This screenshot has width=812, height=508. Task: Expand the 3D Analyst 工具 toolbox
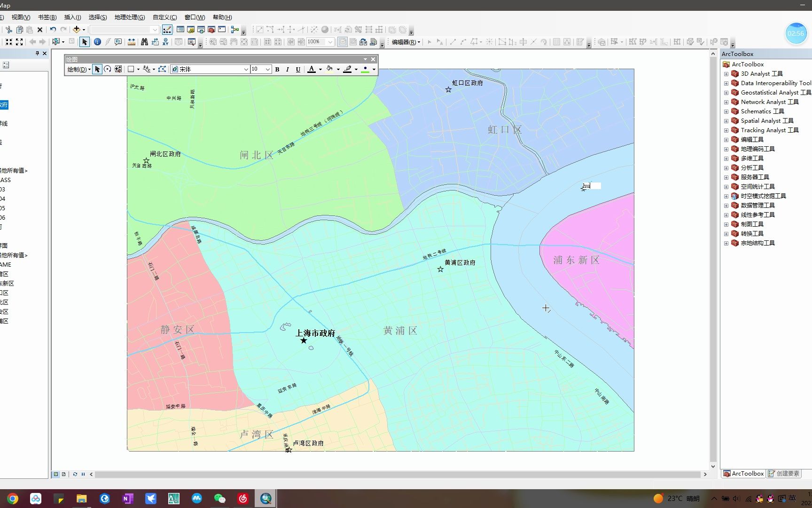pyautogui.click(x=726, y=74)
